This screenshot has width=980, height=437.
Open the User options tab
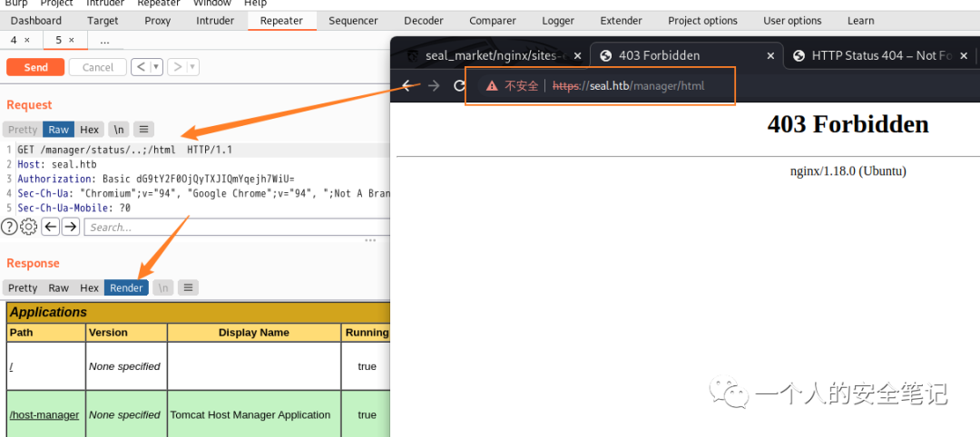(792, 21)
